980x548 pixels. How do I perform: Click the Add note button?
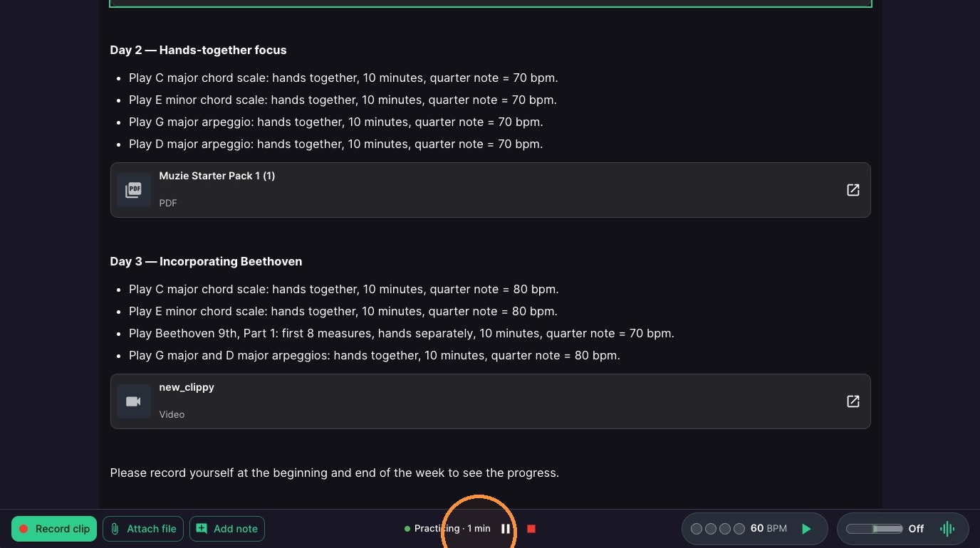click(227, 529)
